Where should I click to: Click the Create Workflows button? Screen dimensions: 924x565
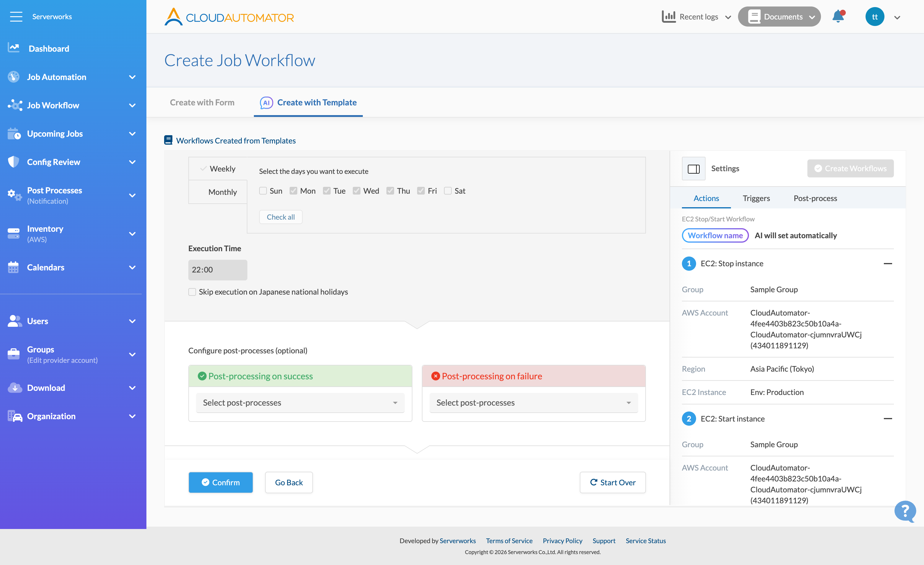pyautogui.click(x=850, y=168)
